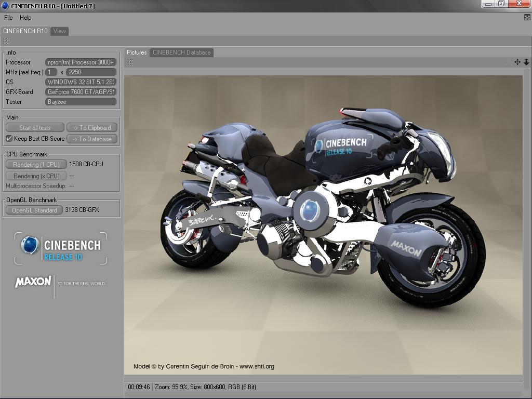Click the Processor name field

81,62
